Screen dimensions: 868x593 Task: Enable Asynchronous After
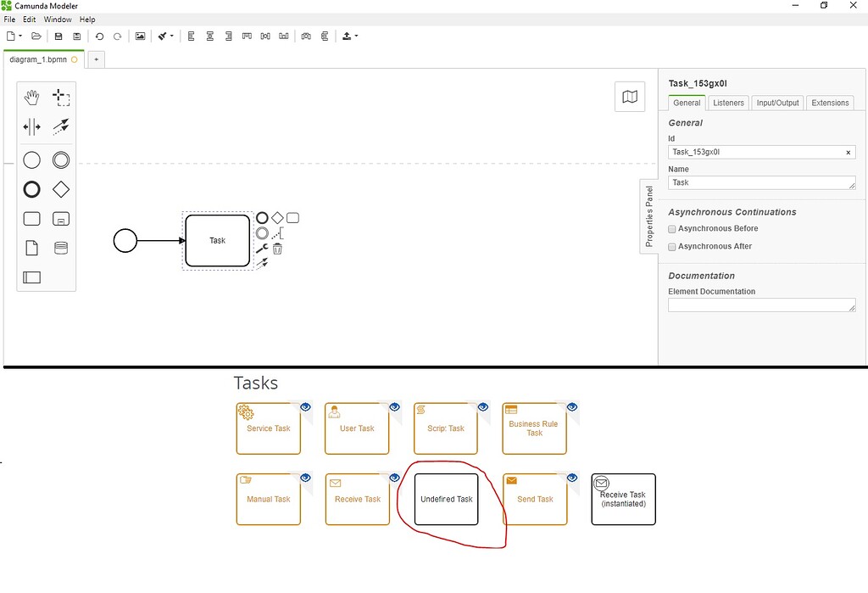click(x=672, y=246)
